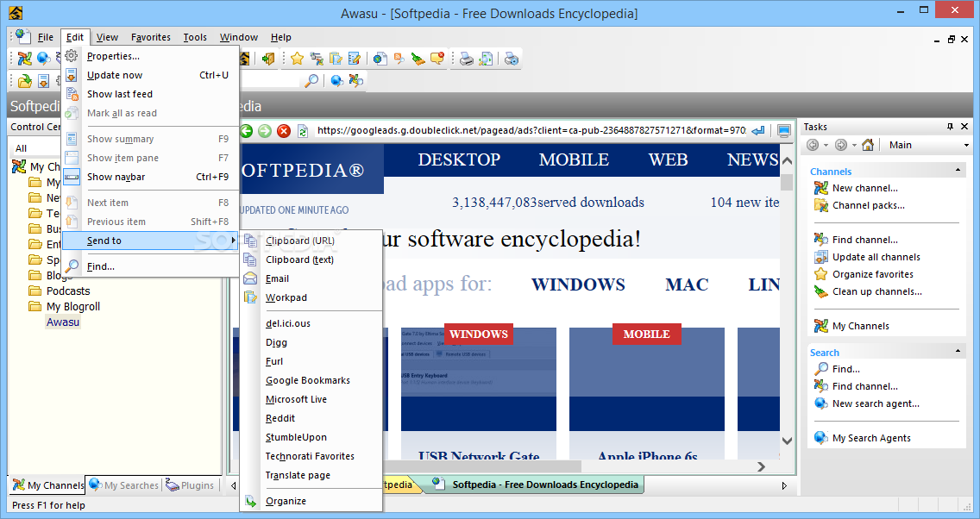Send page to Email
980x519 pixels.
point(311,278)
